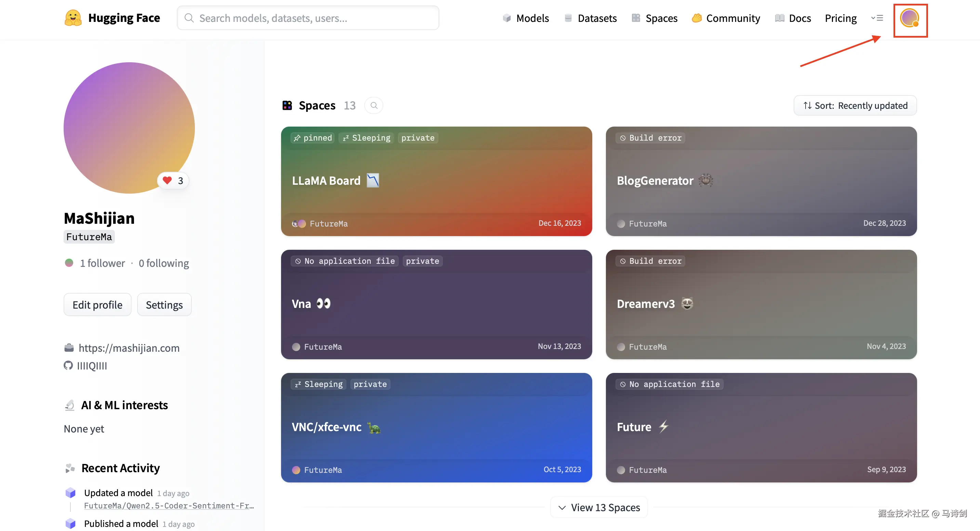The width and height of the screenshot is (980, 531).
Task: Click the large gradient profile avatar
Action: click(129, 128)
